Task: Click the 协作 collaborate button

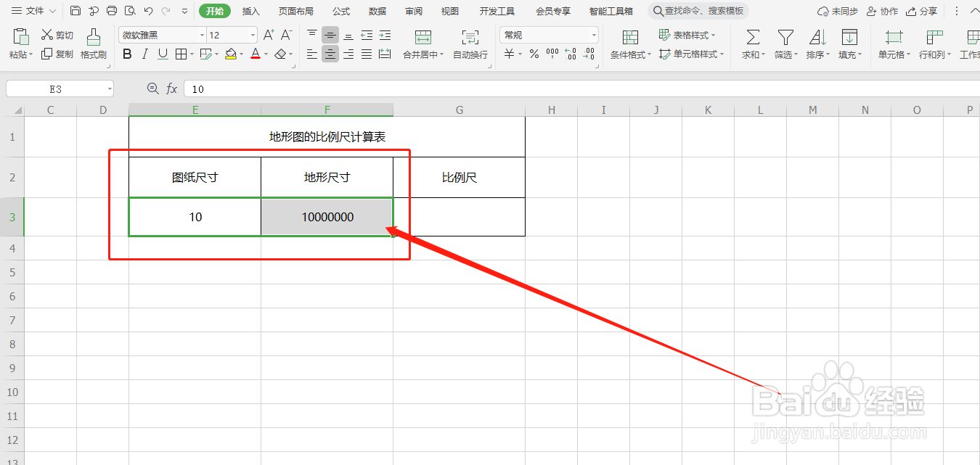Action: coord(882,11)
